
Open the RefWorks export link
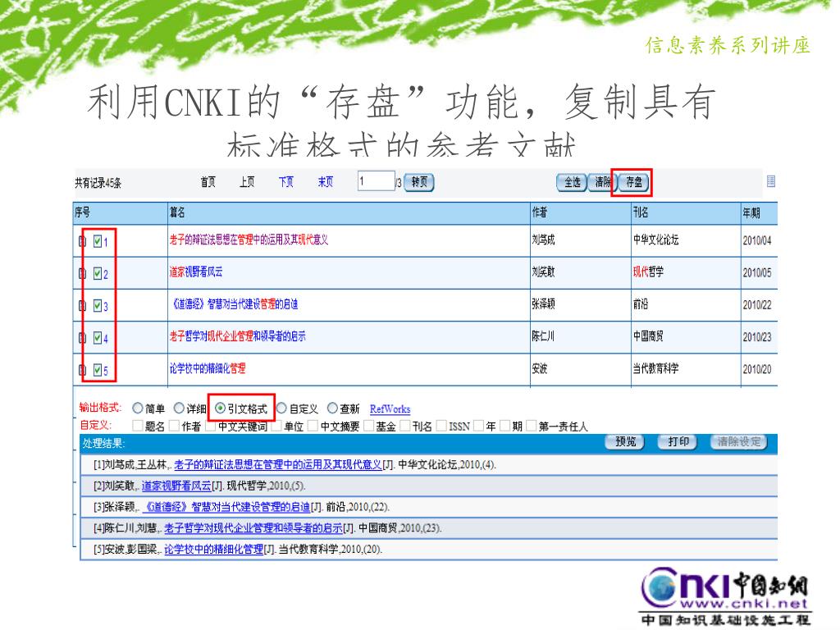(x=390, y=409)
